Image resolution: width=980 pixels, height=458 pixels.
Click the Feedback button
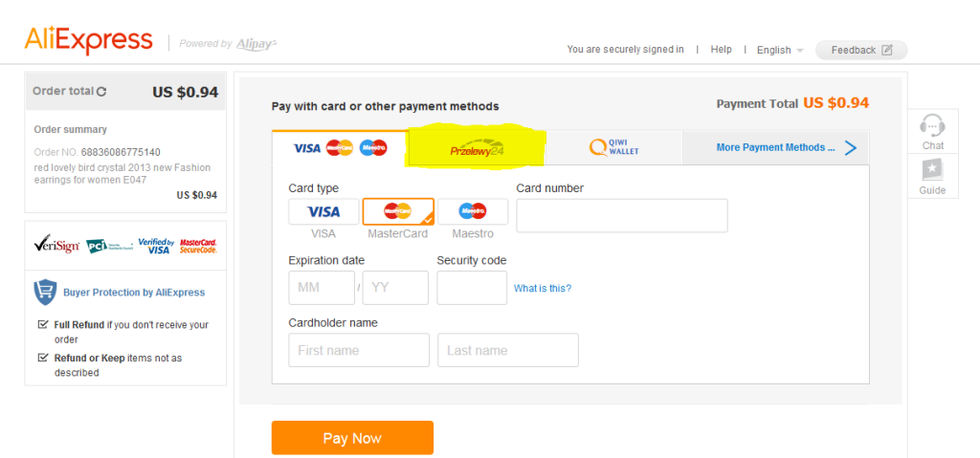click(x=861, y=50)
